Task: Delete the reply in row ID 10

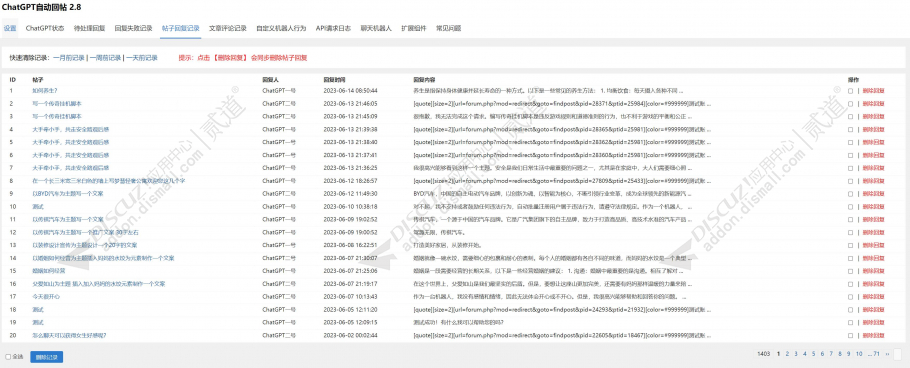Action: pos(873,206)
